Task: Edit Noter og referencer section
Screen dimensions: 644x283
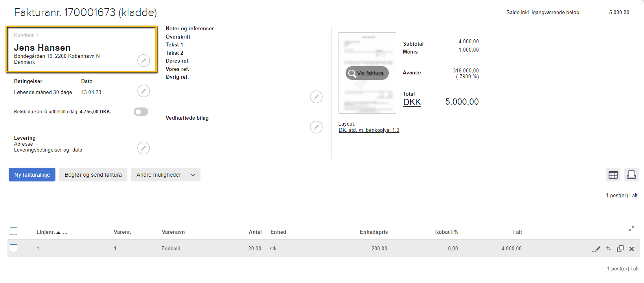Action: pyautogui.click(x=316, y=97)
